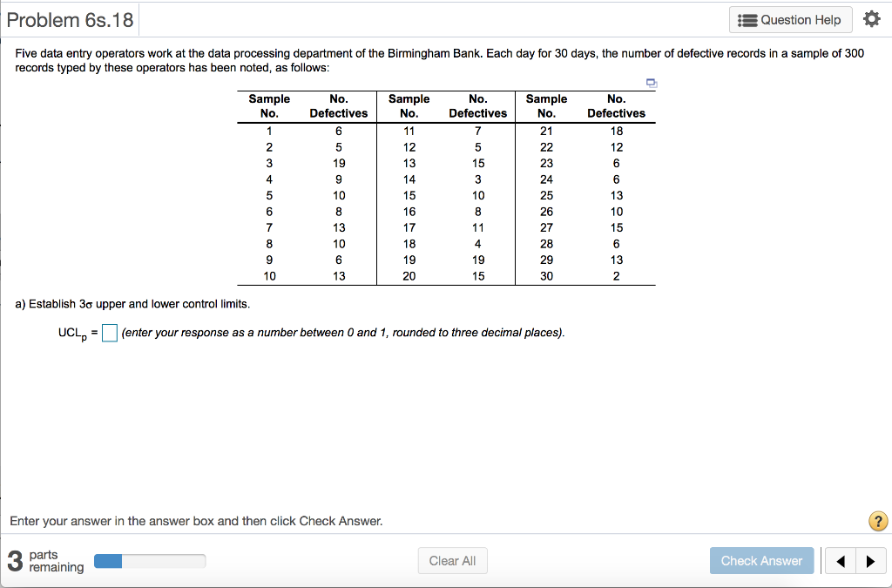
Task: Advance with the next question arrow
Action: [x=870, y=561]
